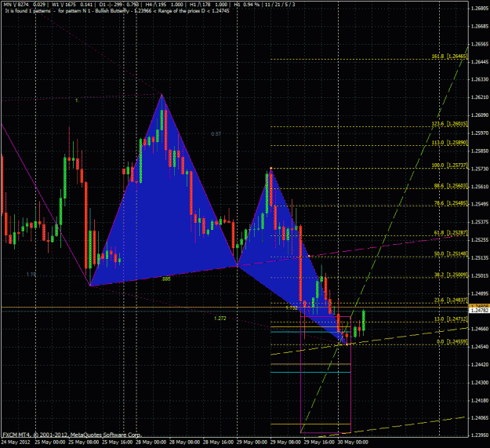Click the 25 May 08:00 time label
This screenshot has height=448, width=490.
point(83,443)
